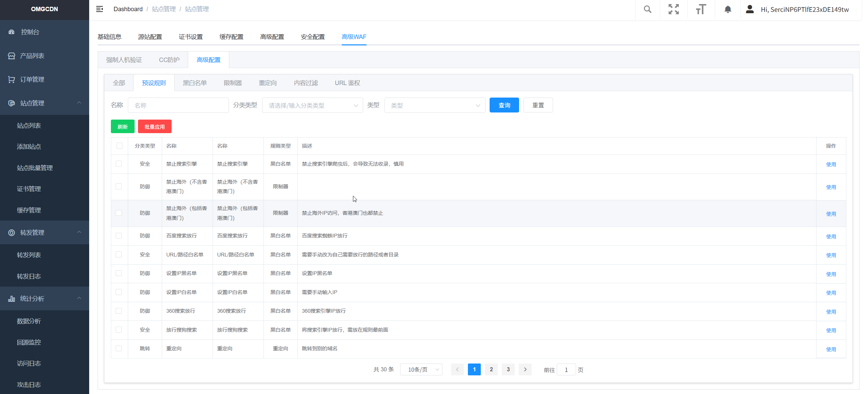Check the 禁止搜索引擎 row checkbox

tap(119, 164)
